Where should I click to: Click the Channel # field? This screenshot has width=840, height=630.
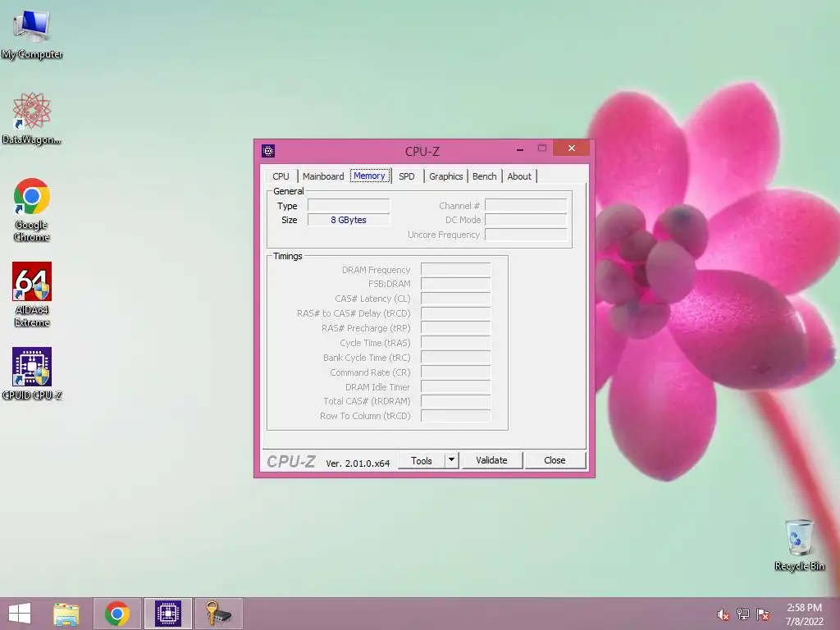point(526,206)
